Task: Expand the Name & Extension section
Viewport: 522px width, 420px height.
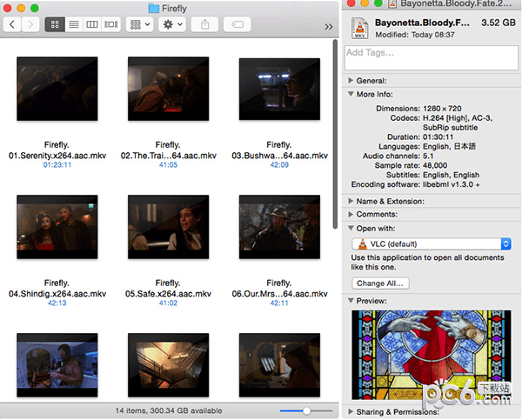Action: point(351,201)
